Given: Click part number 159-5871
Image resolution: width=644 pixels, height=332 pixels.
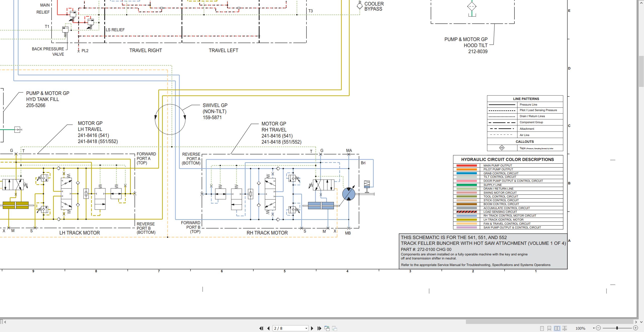Looking at the screenshot, I should (x=212, y=117).
